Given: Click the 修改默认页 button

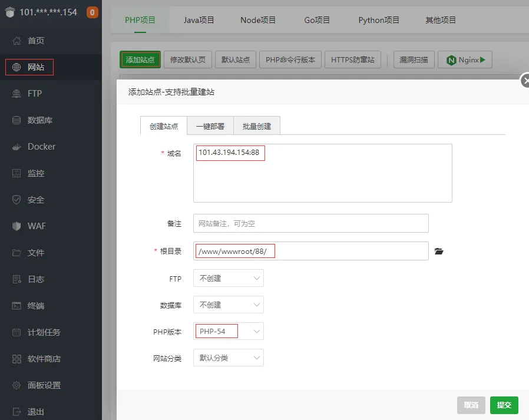Looking at the screenshot, I should tap(187, 59).
